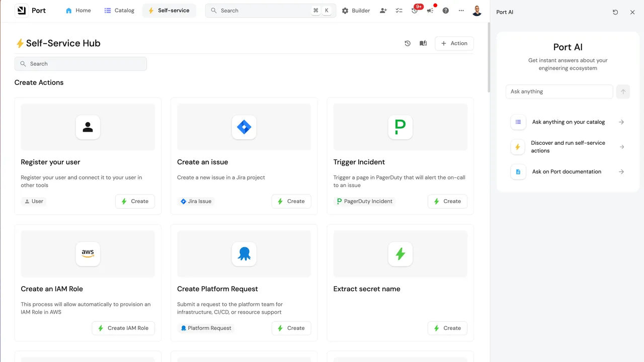
Task: Click the Jira Issue blueprint tag
Action: click(196, 201)
